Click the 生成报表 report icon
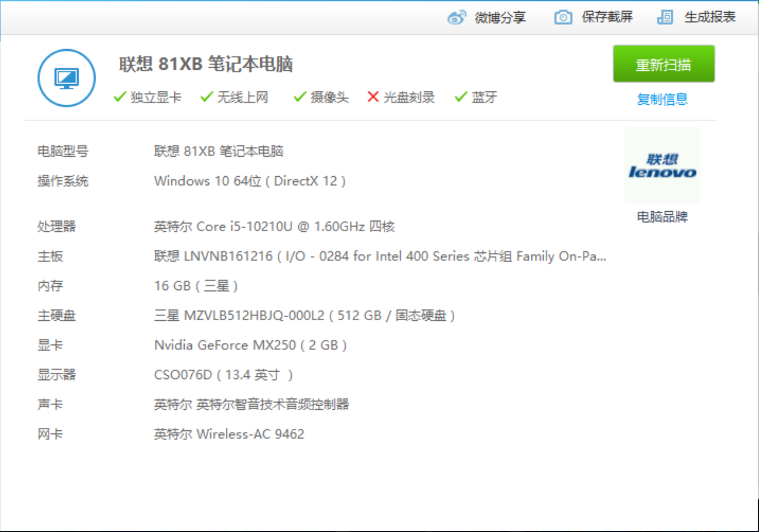Image resolution: width=759 pixels, height=532 pixels. [x=665, y=18]
